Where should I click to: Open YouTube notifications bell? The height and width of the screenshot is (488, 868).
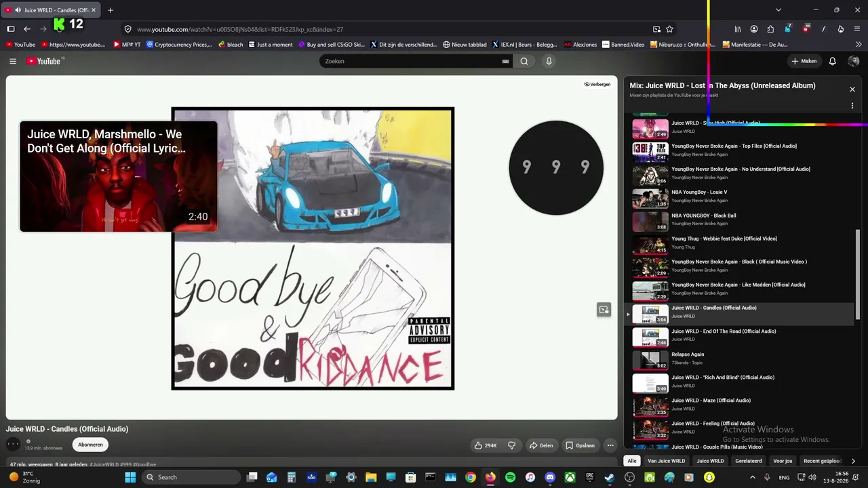[x=833, y=61]
